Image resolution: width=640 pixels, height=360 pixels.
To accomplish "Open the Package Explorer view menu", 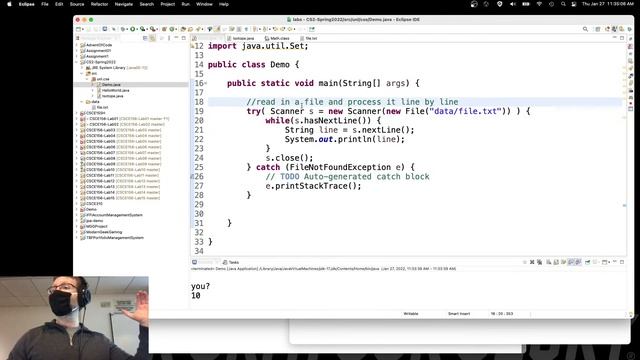I will tap(169, 38).
